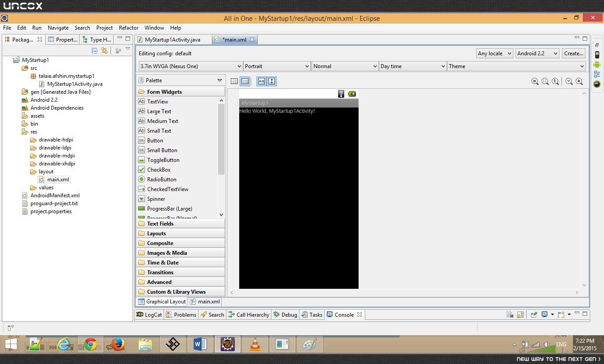
Task: Select the Graphical Layout tab
Action: (x=162, y=302)
